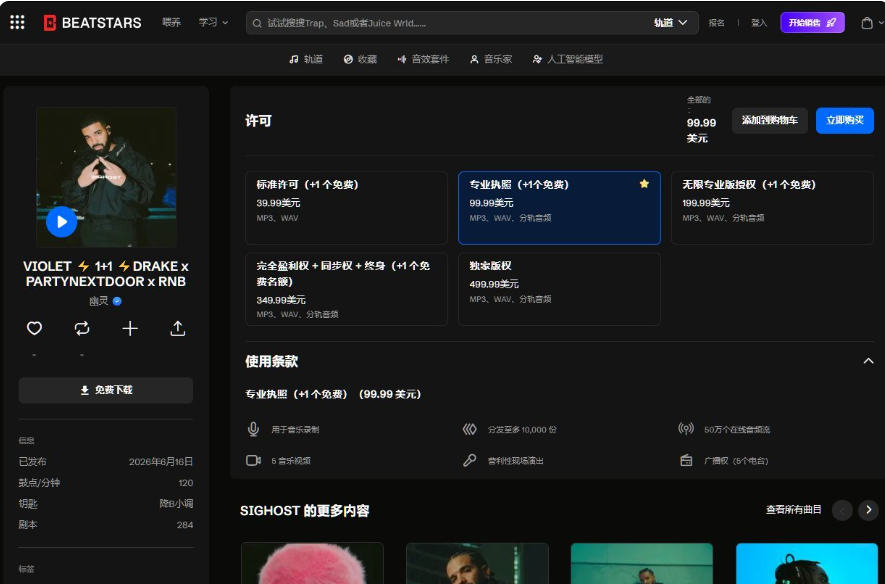This screenshot has width=885, height=584.
Task: Open the 轨道 search type dropdown
Action: click(x=671, y=23)
